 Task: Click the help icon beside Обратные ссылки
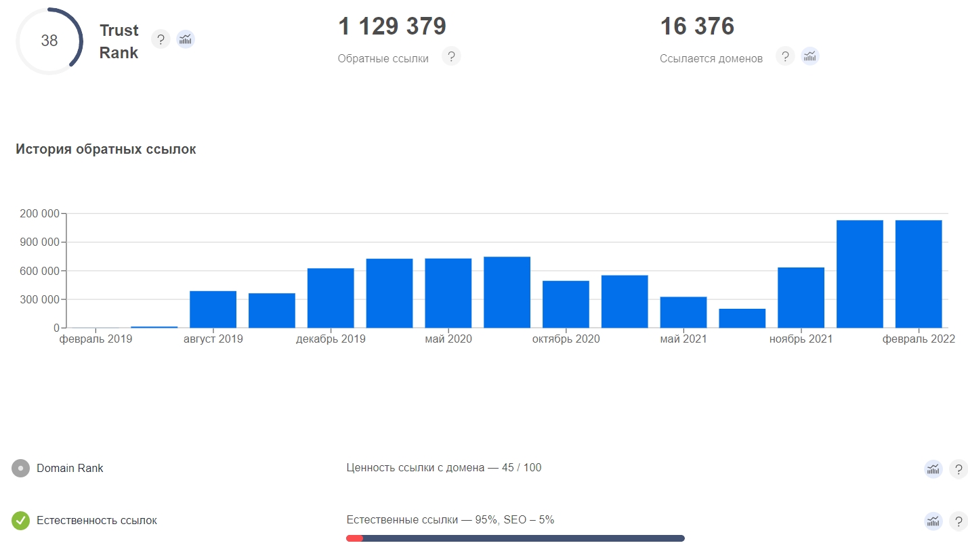(451, 56)
